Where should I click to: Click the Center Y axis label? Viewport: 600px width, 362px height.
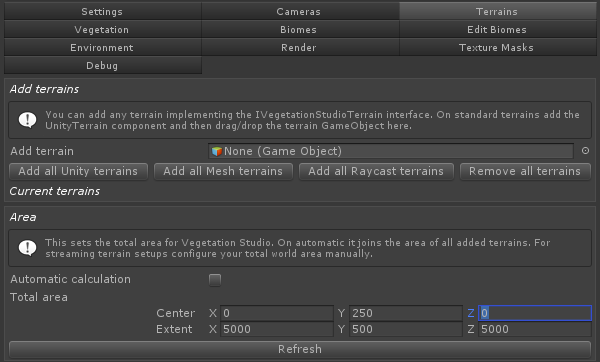pos(341,313)
